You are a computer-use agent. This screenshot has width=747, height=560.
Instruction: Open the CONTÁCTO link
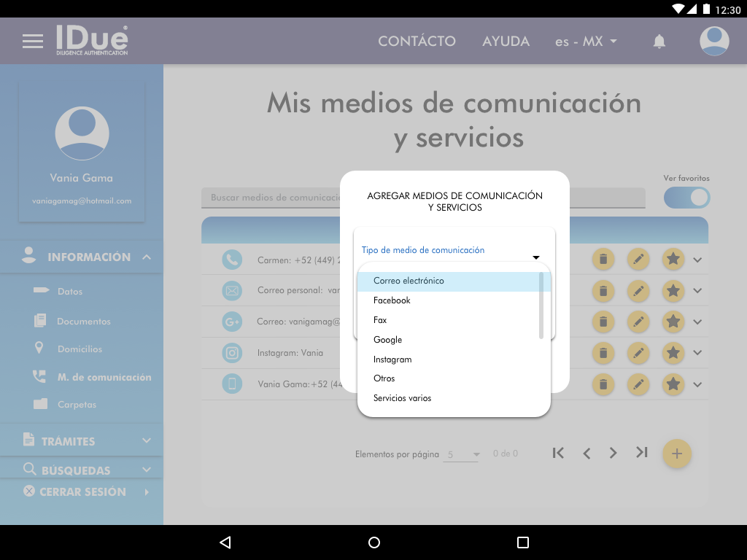click(417, 42)
